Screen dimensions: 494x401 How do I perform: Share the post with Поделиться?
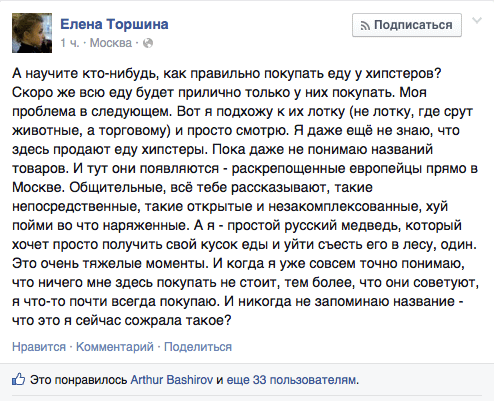point(198,347)
